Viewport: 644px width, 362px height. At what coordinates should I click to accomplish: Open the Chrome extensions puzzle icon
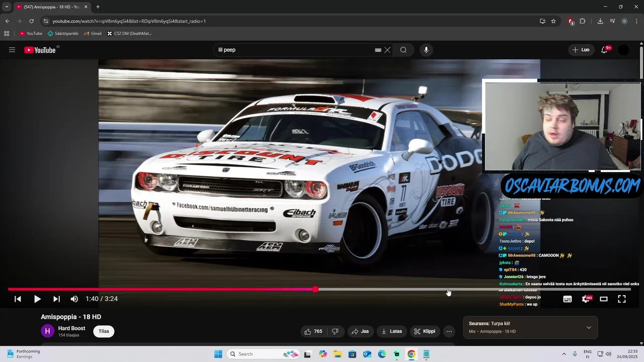click(583, 21)
